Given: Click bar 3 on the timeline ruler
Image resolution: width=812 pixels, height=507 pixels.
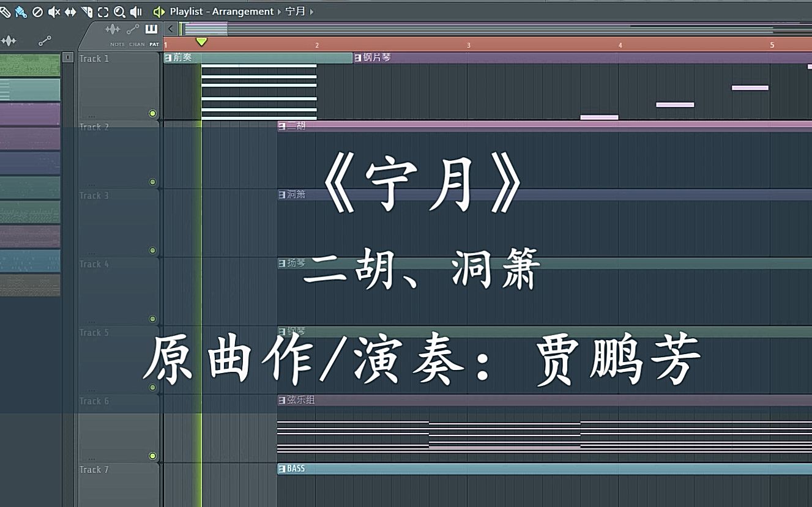Looking at the screenshot, I should (469, 45).
